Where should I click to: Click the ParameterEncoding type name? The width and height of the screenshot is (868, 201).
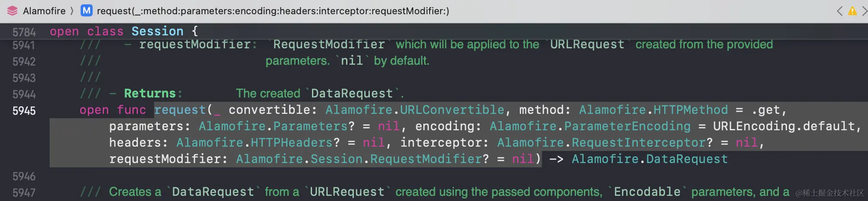pos(627,126)
